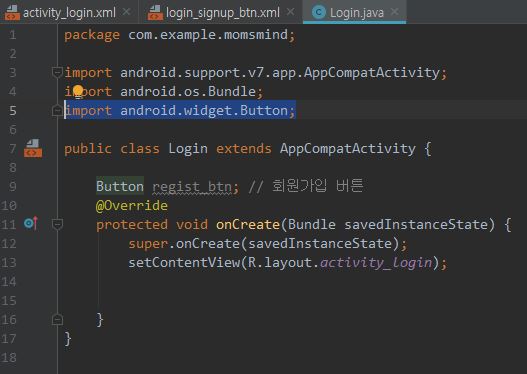Screen dimensions: 527x374
Task: Click the import fold end marker on line 5
Action: click(57, 110)
